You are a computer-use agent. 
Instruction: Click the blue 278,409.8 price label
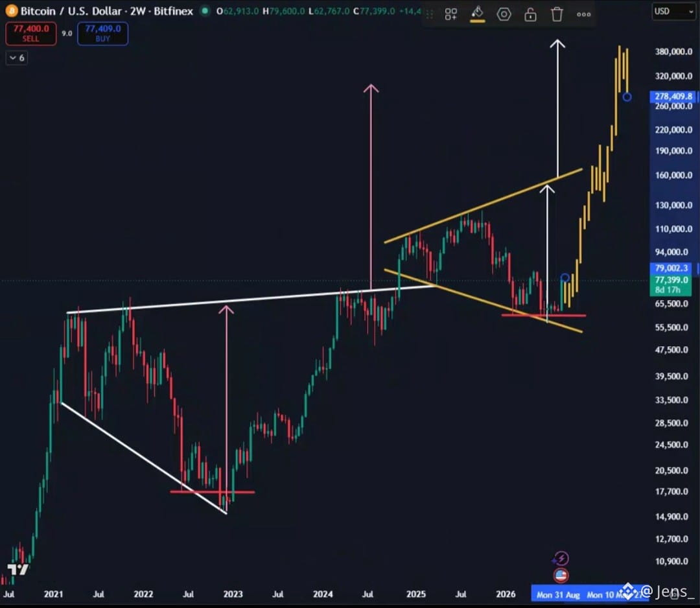coord(673,97)
